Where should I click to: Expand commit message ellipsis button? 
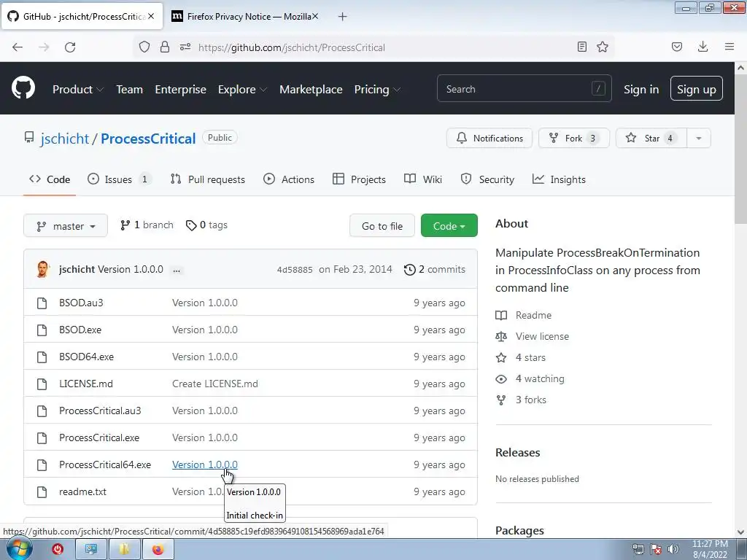(x=177, y=270)
